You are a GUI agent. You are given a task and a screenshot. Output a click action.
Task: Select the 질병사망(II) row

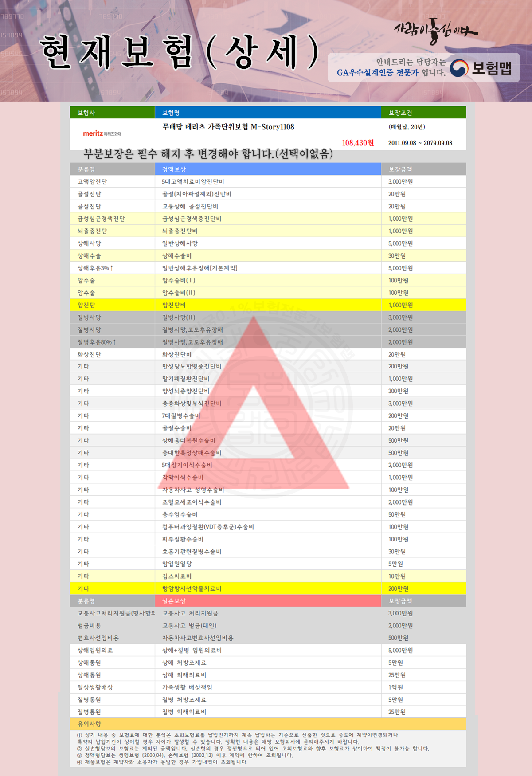268,317
